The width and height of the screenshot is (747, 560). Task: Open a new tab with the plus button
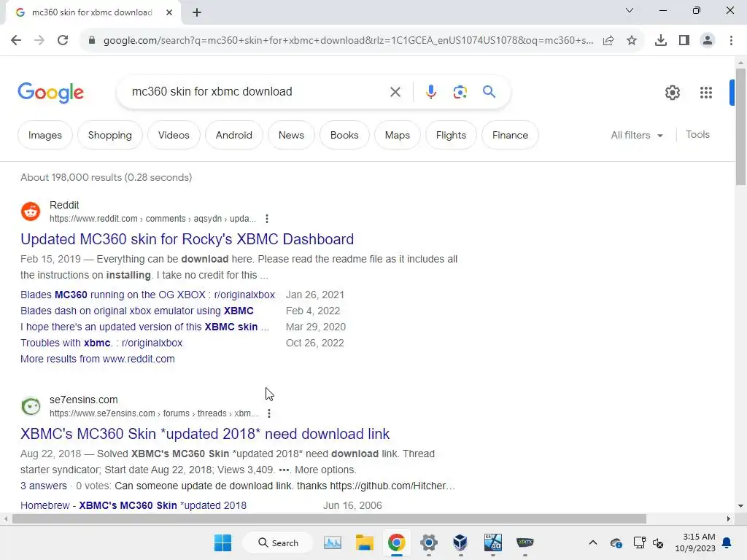197,12
